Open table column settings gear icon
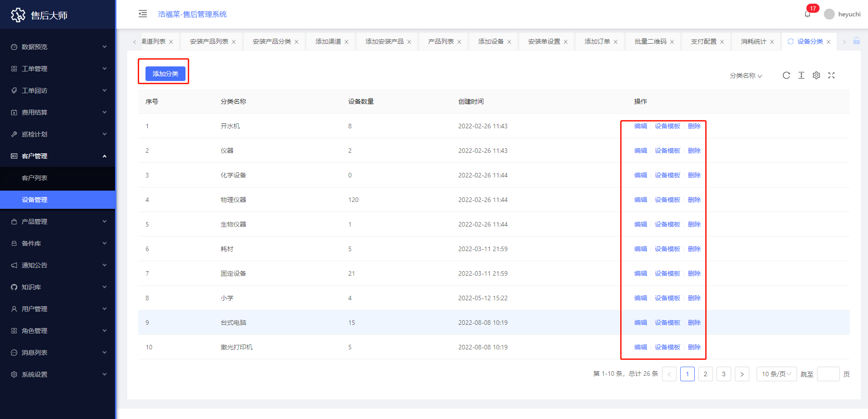The height and width of the screenshot is (419, 868). (816, 76)
